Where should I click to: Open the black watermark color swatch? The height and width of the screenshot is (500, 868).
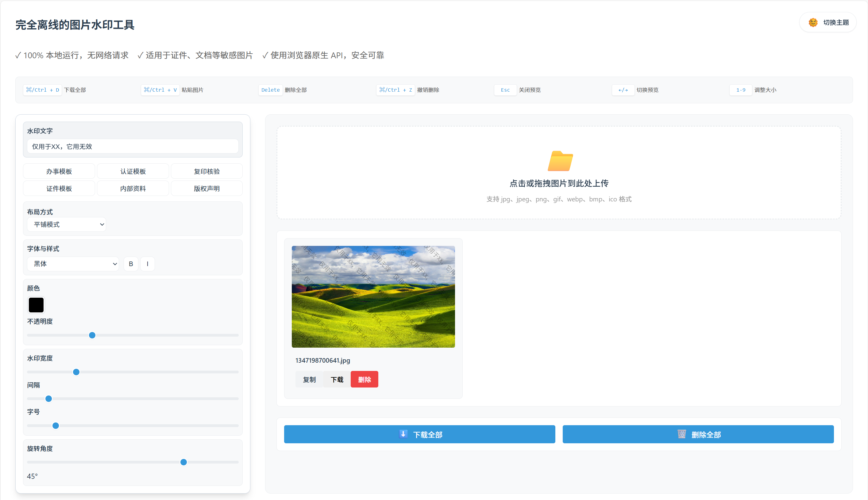36,305
